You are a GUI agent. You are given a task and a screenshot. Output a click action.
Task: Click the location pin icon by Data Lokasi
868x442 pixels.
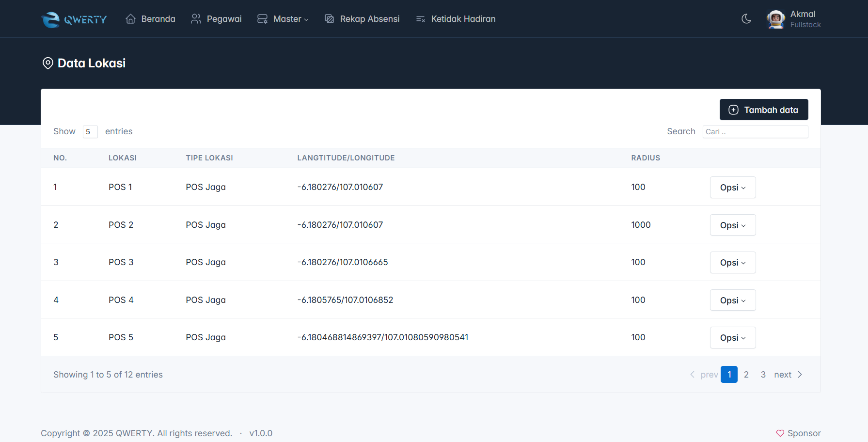click(48, 63)
